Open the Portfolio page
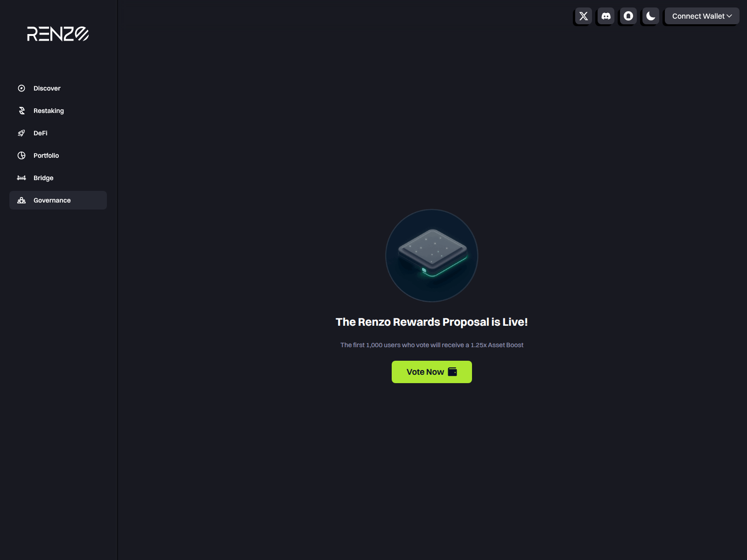 pos(58,155)
